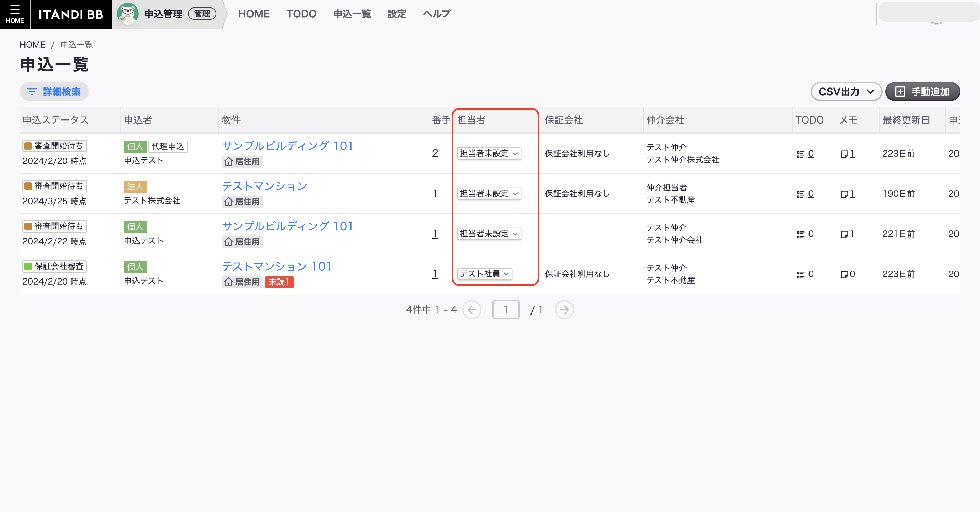Click 190日前 cell
Image resolution: width=980 pixels, height=512 pixels.
[899, 194]
